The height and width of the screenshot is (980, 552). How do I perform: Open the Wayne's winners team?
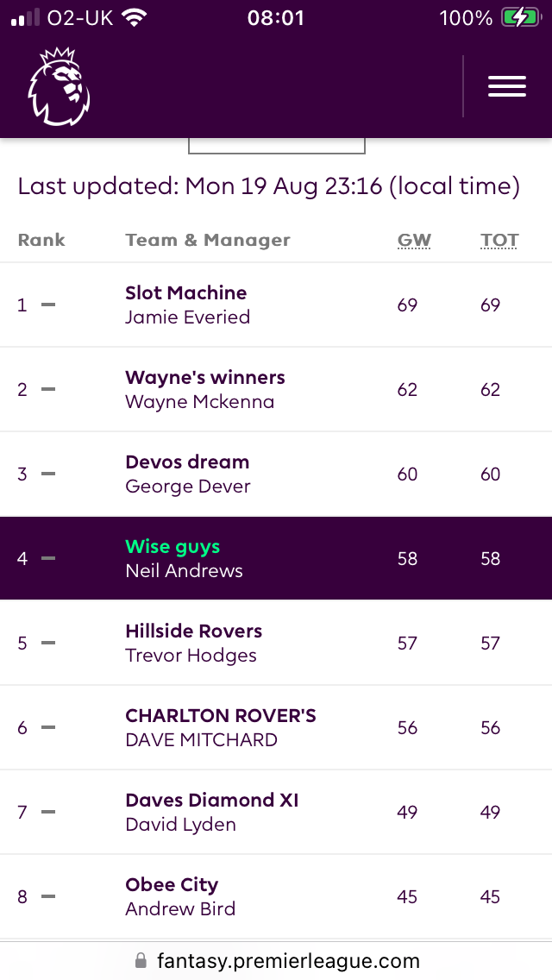[x=205, y=377]
